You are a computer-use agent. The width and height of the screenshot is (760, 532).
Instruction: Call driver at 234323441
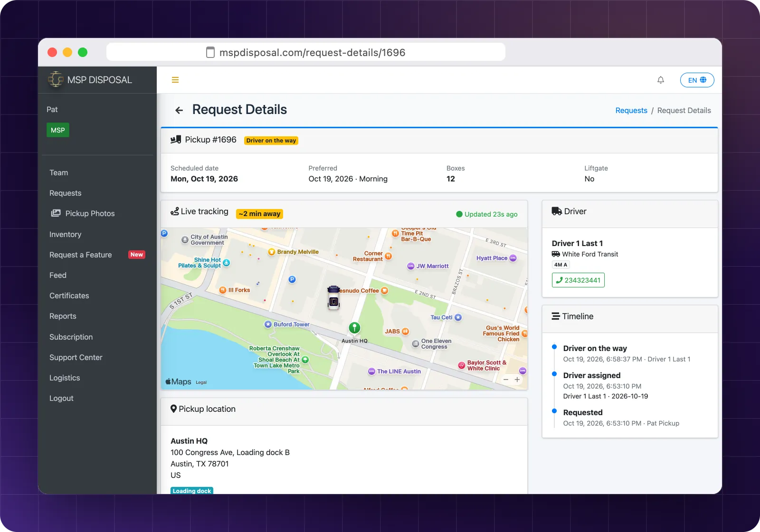pyautogui.click(x=578, y=280)
